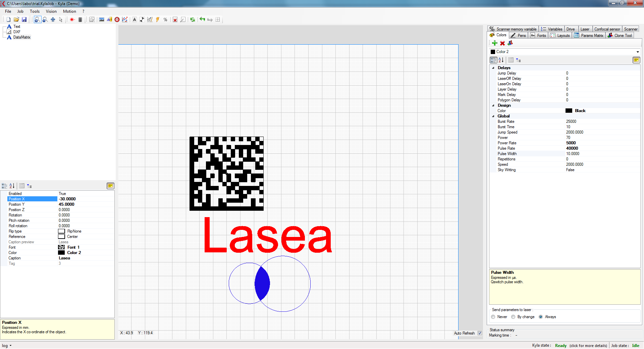
Task: Select the Always radio option
Action: click(541, 317)
